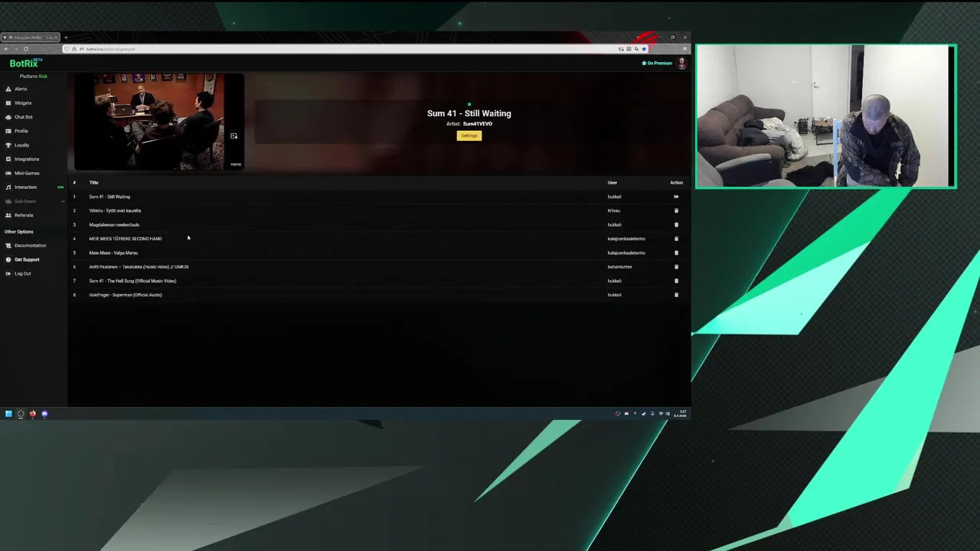Click the Still Waiting video thumbnail

click(x=158, y=122)
